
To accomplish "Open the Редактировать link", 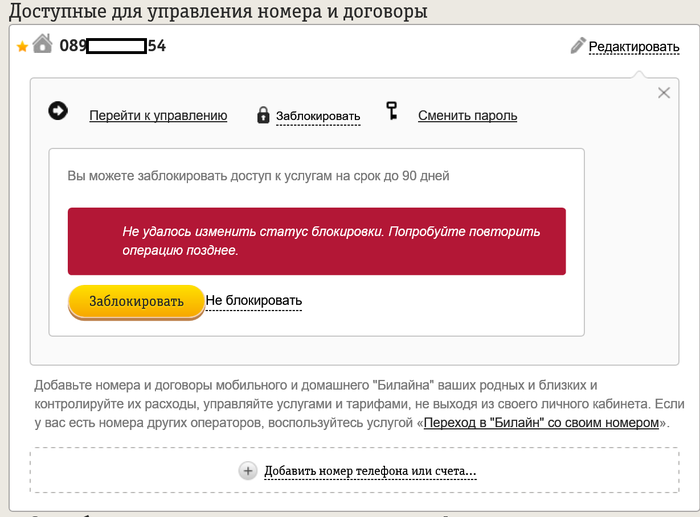I will coord(633,46).
